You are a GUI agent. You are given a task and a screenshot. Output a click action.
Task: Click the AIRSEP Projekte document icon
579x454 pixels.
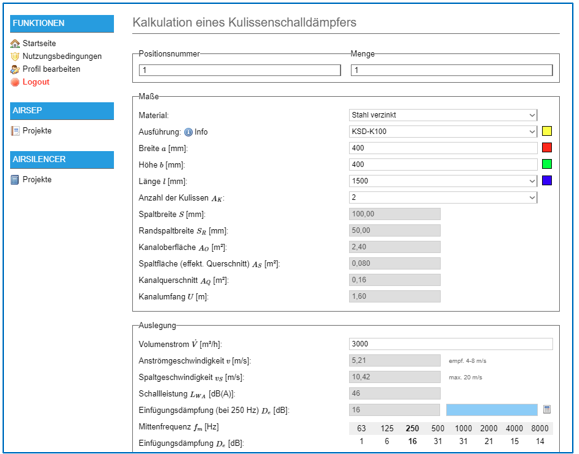(x=15, y=131)
